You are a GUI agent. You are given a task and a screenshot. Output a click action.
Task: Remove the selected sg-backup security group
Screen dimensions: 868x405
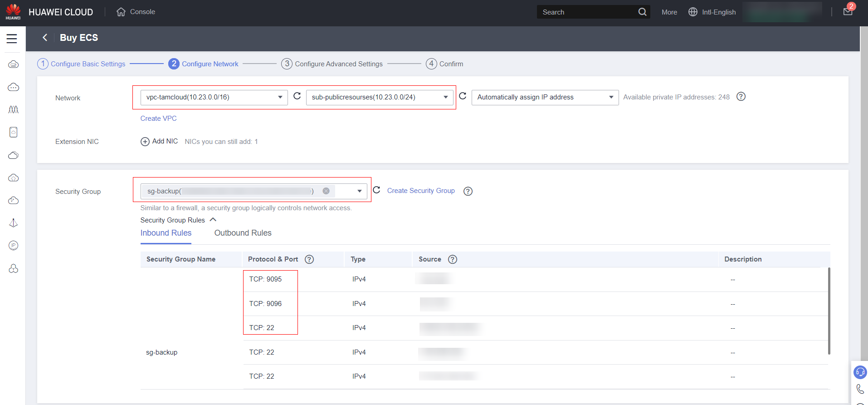pyautogui.click(x=326, y=191)
